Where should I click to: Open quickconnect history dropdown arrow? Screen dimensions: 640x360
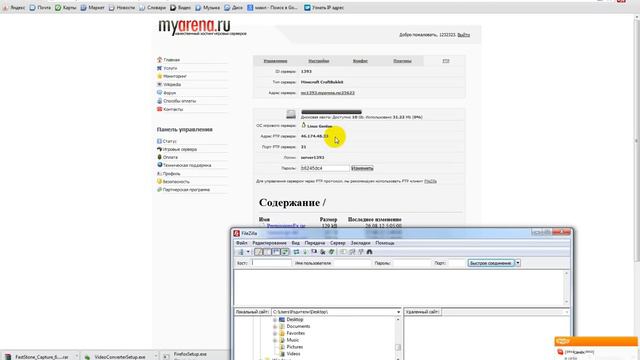518,263
